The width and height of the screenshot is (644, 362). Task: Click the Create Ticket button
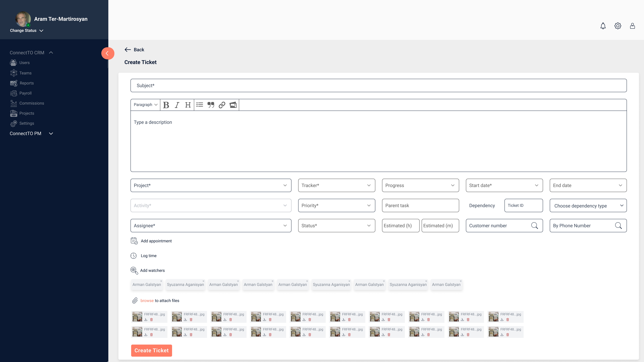coord(152,351)
